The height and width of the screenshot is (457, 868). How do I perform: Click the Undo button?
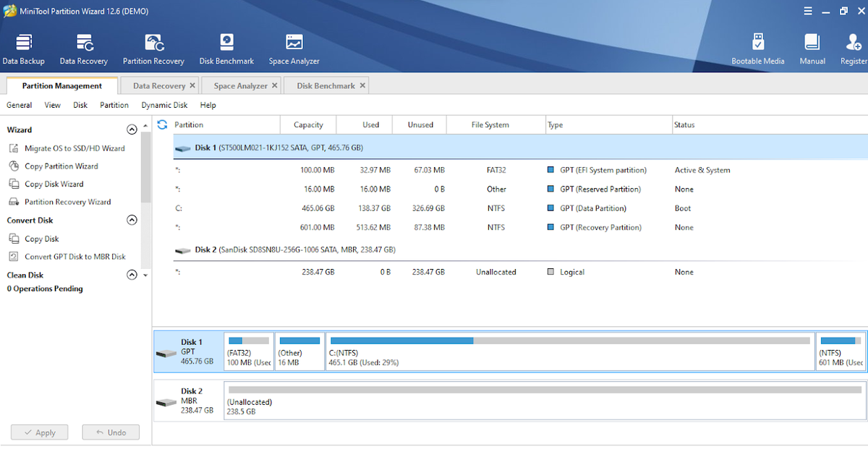pyautogui.click(x=111, y=432)
